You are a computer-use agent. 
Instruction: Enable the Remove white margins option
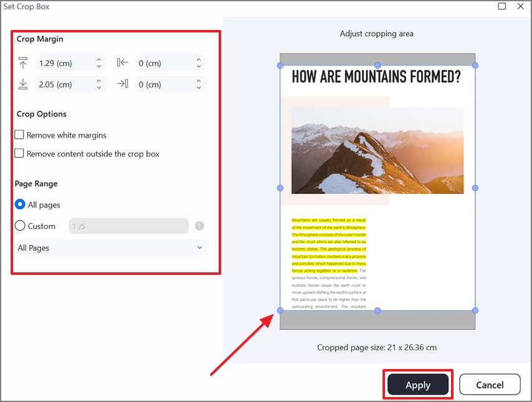(x=19, y=135)
